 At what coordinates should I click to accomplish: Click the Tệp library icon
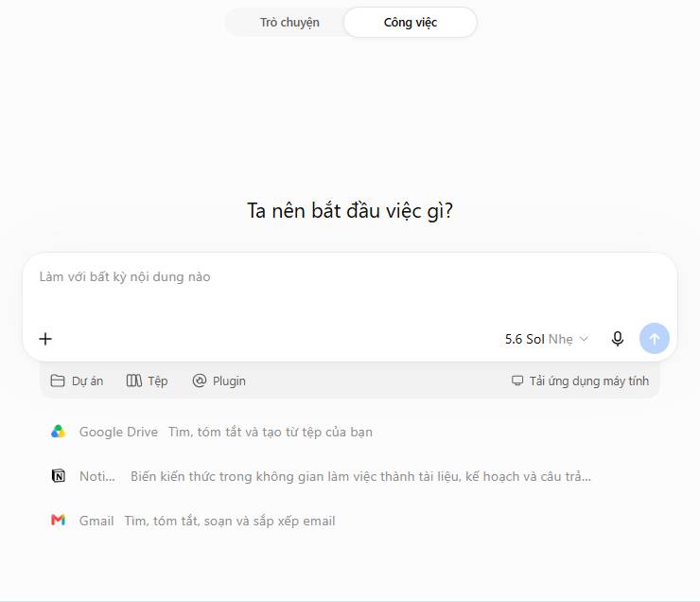pos(134,381)
